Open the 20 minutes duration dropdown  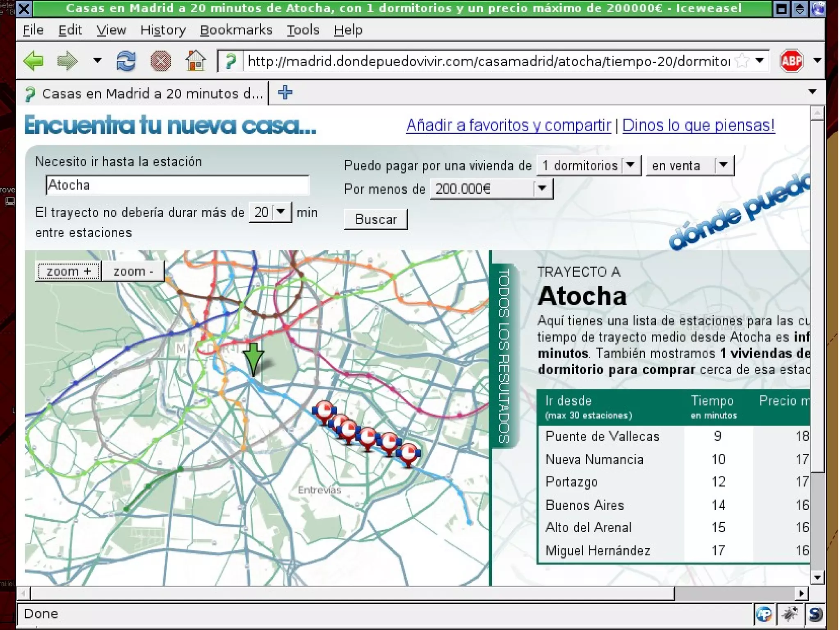[281, 212]
